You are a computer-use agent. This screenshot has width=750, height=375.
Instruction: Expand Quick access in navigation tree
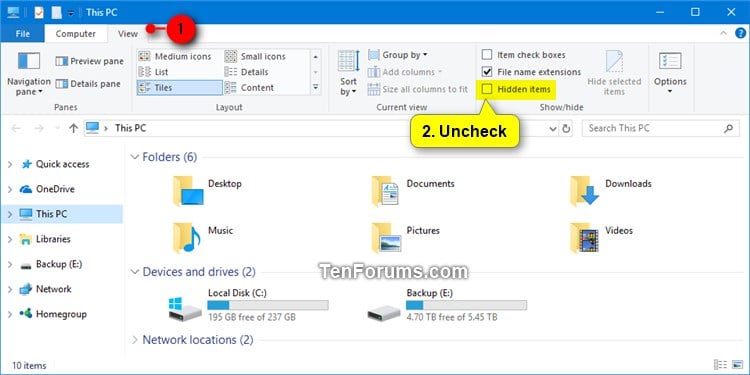point(10,164)
